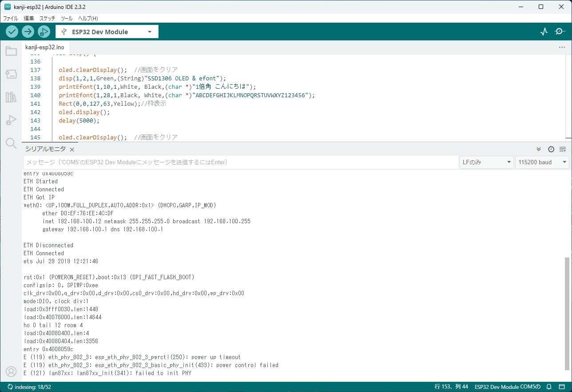The image size is (572, 392).
Task: Click the serial output vertical scrollbar
Action: [x=567, y=313]
